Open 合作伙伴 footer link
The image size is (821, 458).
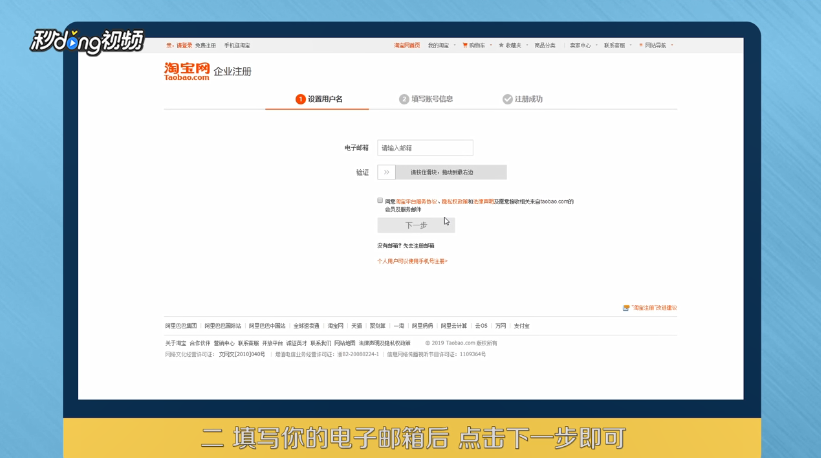199,343
